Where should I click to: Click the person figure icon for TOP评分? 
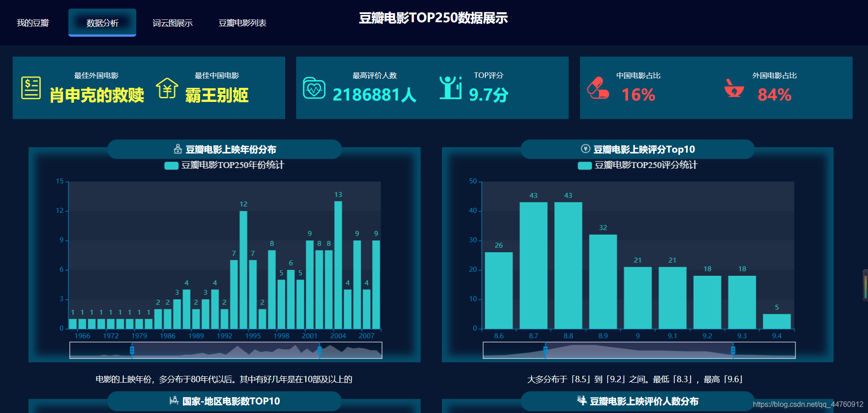tap(451, 87)
